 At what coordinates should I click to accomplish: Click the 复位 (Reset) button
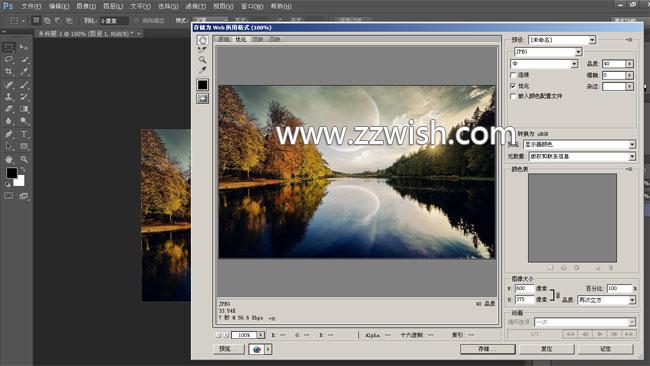[547, 349]
